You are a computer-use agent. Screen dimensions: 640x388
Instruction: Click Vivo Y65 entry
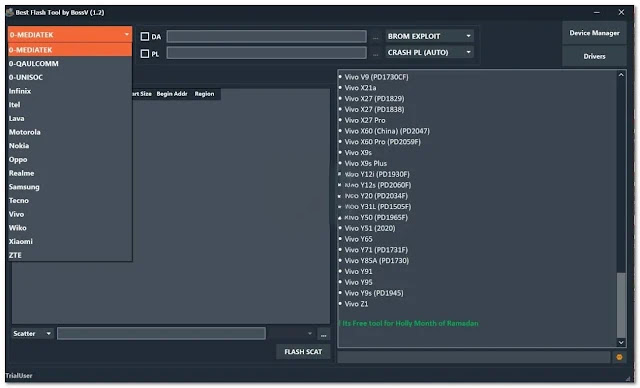(358, 239)
